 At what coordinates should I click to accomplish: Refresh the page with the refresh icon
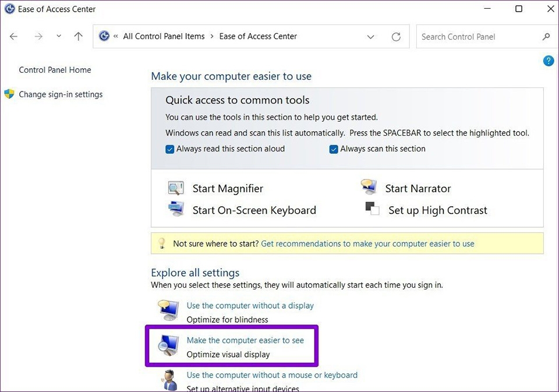(396, 36)
